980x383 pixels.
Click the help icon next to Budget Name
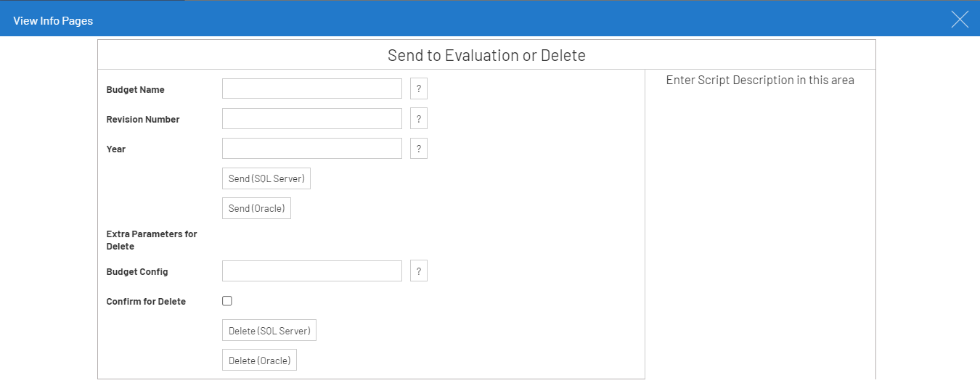click(x=419, y=89)
